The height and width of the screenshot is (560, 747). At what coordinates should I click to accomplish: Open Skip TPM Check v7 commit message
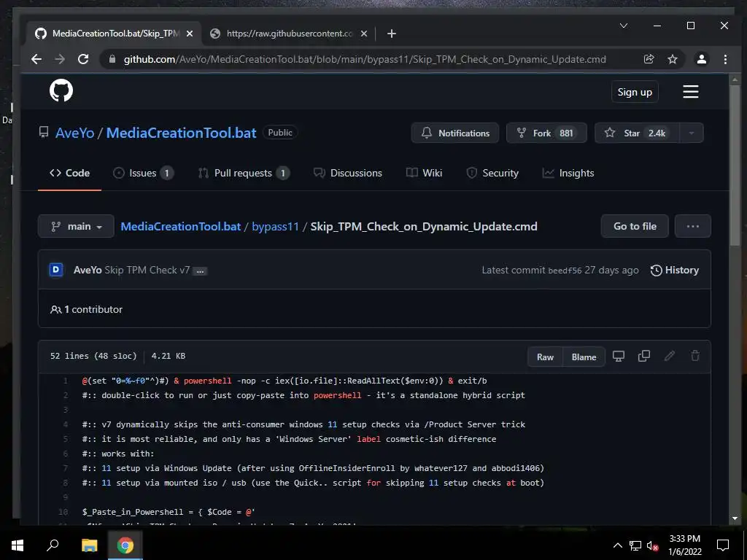click(147, 270)
